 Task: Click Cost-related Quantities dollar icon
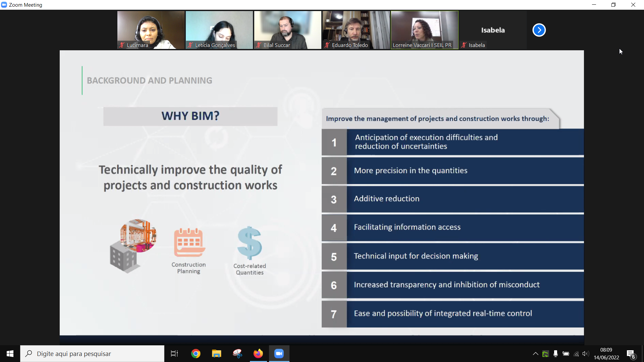pos(250,243)
